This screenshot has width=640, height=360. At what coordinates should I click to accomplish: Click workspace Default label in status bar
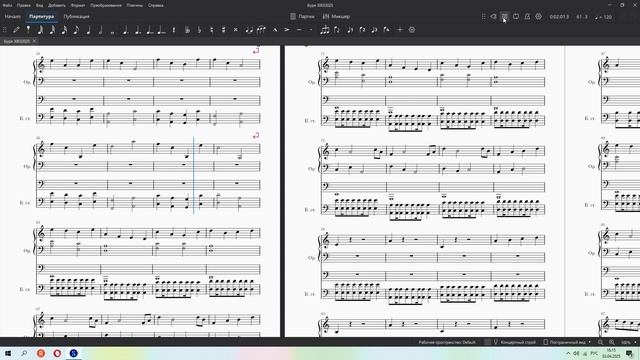447,342
